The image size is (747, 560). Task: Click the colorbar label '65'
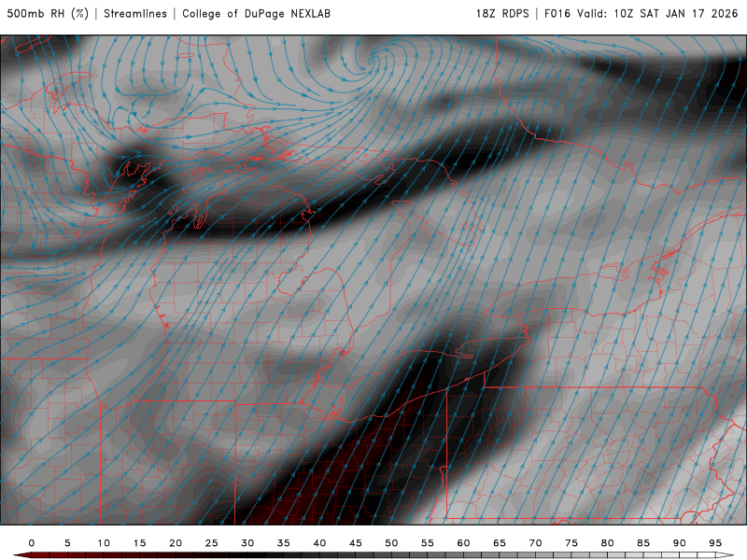[x=500, y=543]
